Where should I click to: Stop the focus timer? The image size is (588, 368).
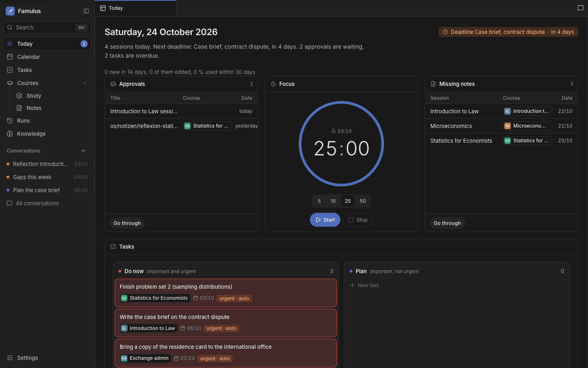(x=358, y=220)
